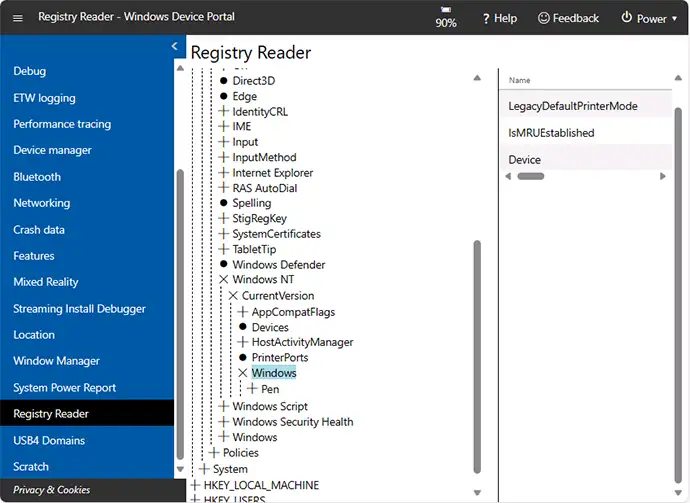The width and height of the screenshot is (690, 503).
Task: Click the registry tree scroll-down arrow
Action: 477,493
